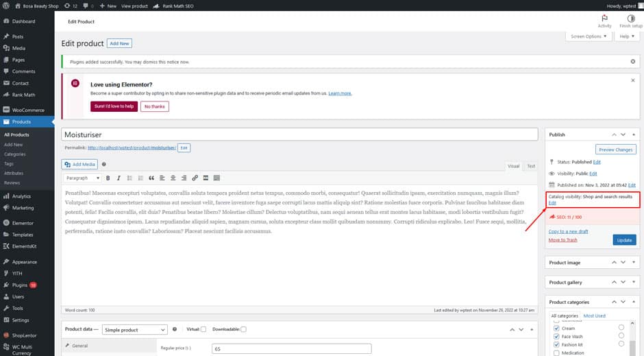Switch to the Text editor tab
The image size is (644, 356).
pos(531,166)
